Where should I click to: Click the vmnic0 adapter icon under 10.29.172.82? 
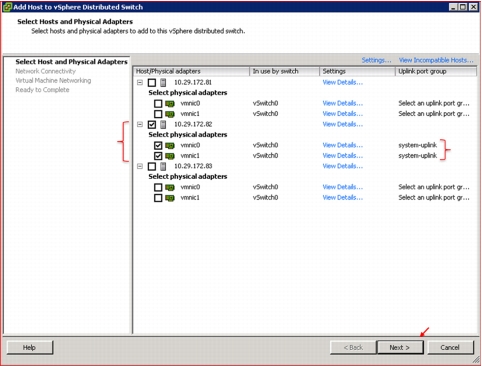[x=170, y=145]
